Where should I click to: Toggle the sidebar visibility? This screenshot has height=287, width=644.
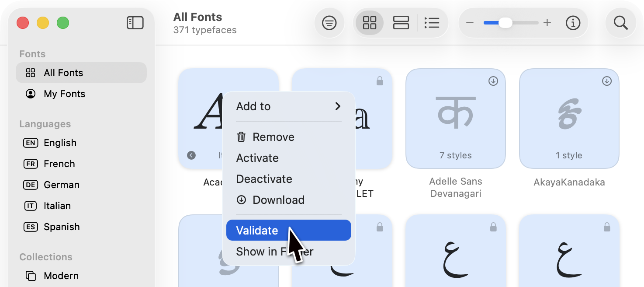point(135,23)
